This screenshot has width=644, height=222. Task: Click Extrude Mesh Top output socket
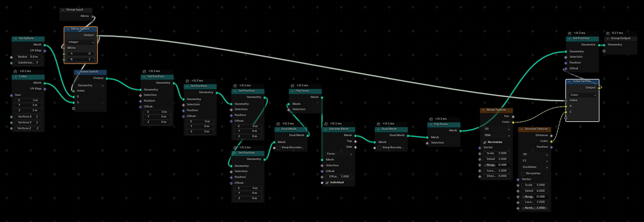355,141
